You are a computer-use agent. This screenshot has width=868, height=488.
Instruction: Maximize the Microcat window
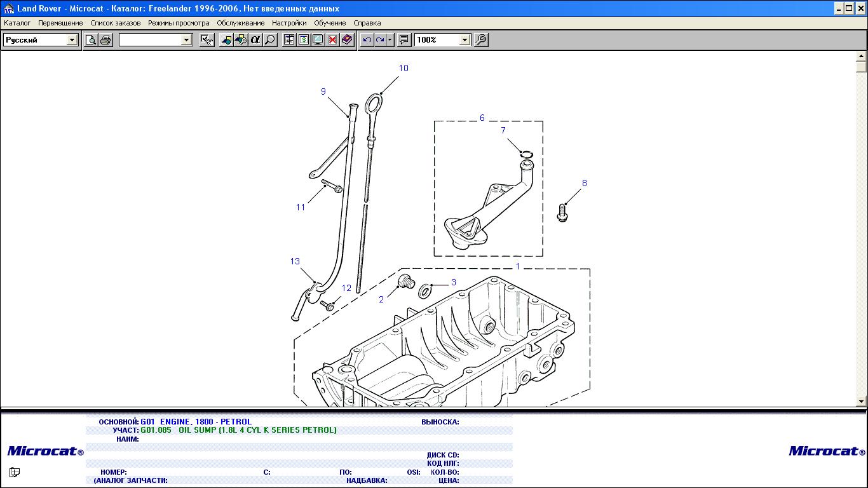[x=849, y=8]
